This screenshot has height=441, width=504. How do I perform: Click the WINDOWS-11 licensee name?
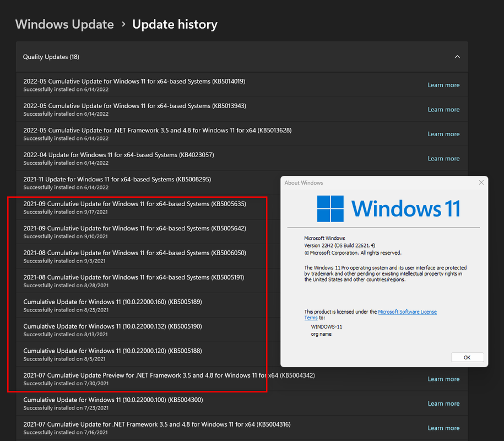[x=327, y=327]
